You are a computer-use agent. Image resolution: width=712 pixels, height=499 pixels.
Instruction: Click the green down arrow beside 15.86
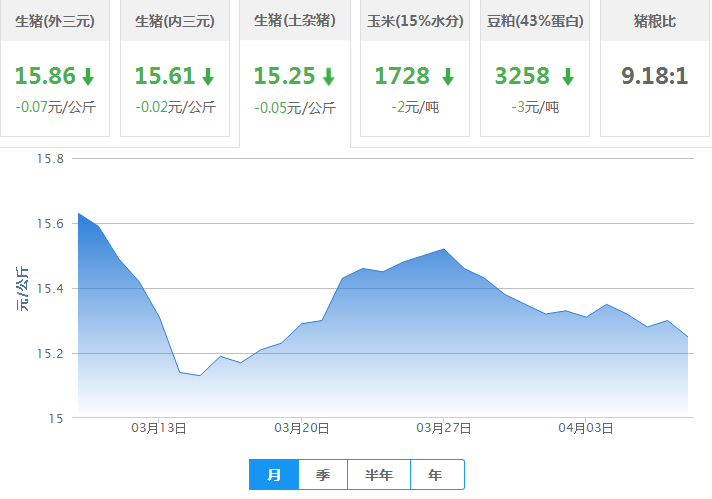click(88, 76)
